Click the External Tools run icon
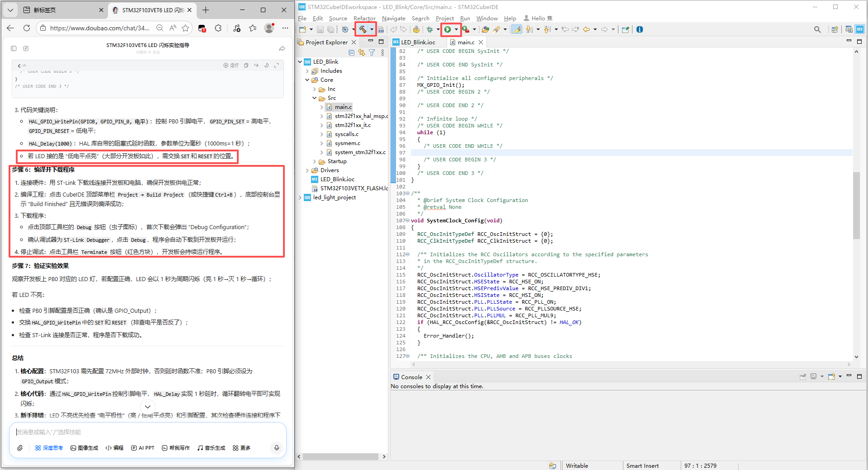868x470 pixels. pyautogui.click(x=465, y=29)
